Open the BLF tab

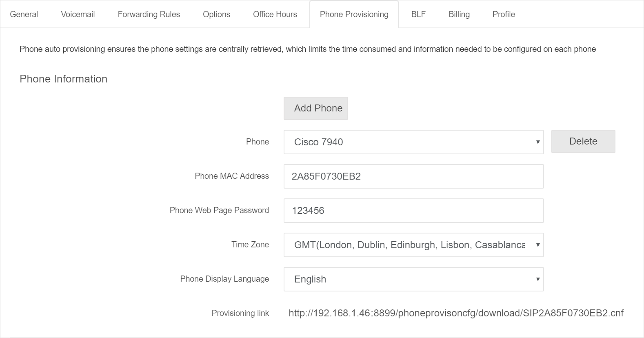click(418, 14)
